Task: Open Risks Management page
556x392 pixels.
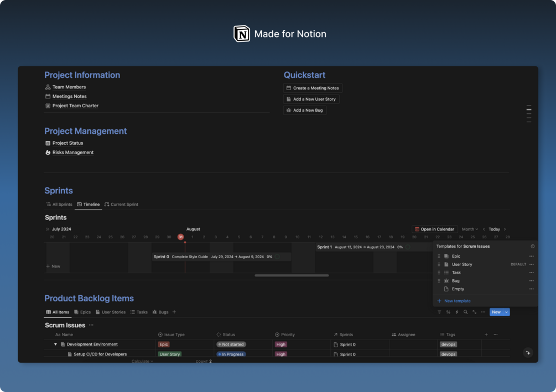Action: [73, 153]
